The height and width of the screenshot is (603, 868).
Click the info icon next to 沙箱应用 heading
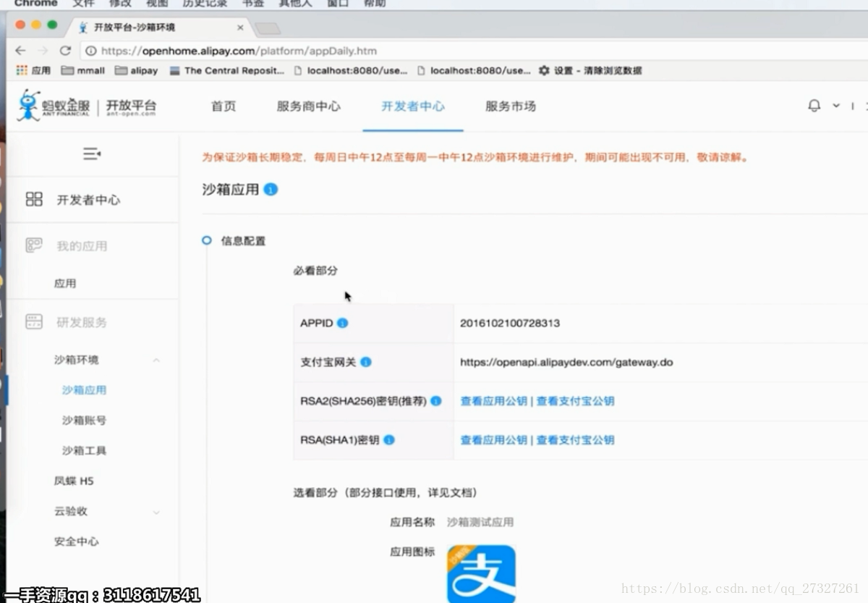[x=271, y=190]
